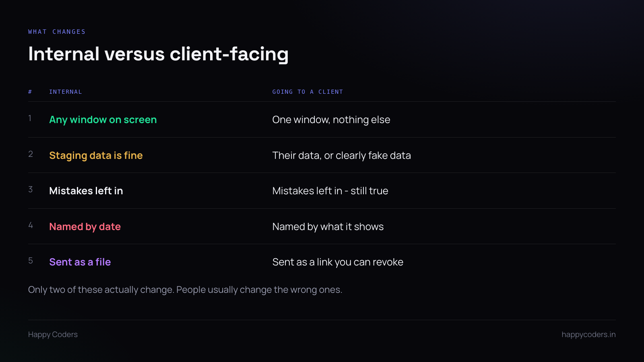This screenshot has width=644, height=362.
Task: Click the 'Named by date' cell
Action: click(x=85, y=227)
